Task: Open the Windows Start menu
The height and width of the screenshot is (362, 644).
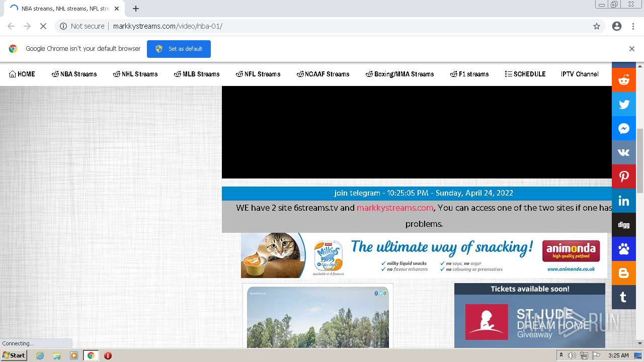Action: coord(14,355)
